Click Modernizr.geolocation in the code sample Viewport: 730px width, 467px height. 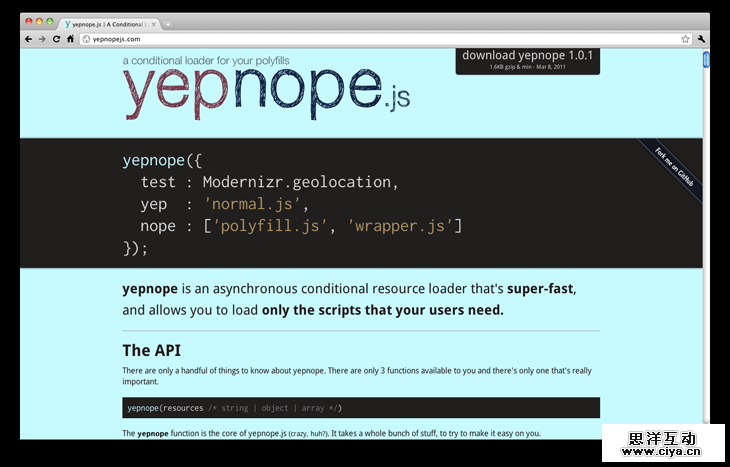click(x=297, y=182)
